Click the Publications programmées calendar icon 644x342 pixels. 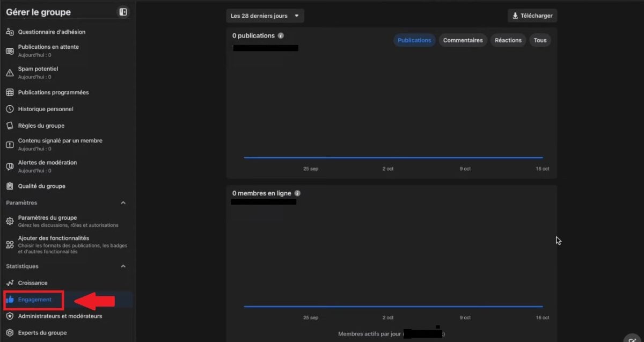(x=10, y=92)
